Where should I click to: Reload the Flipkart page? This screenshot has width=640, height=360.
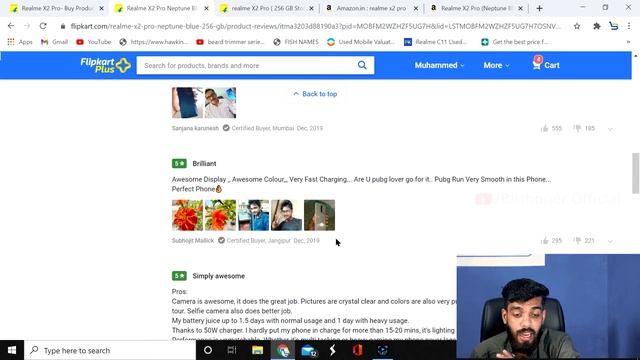point(43,26)
